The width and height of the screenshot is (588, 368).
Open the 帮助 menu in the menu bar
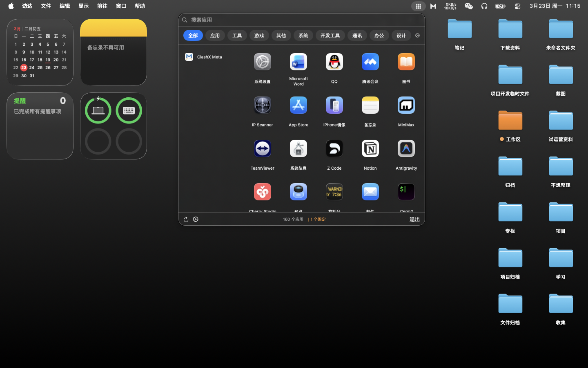point(140,6)
